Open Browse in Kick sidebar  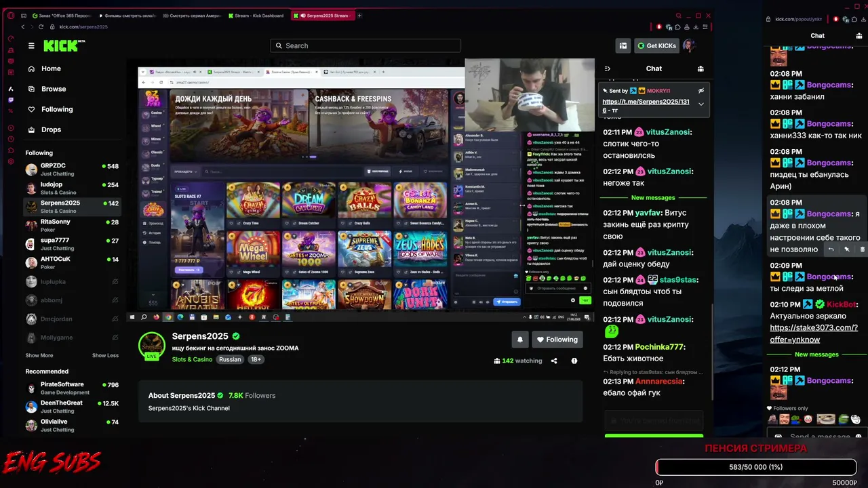tap(47, 89)
